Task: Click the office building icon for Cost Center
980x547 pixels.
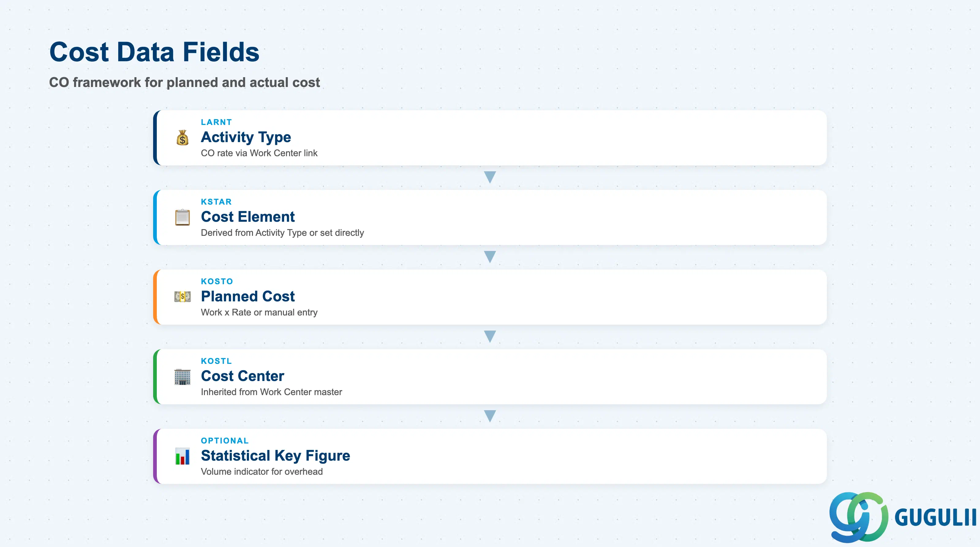Action: coord(182,377)
